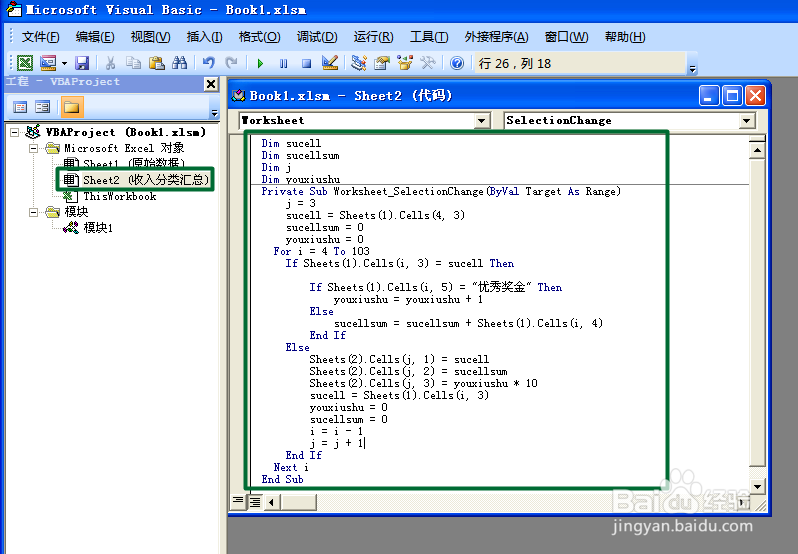Collapse 模块 folder node
Image resolution: width=798 pixels, height=554 pixels.
pyautogui.click(x=34, y=212)
